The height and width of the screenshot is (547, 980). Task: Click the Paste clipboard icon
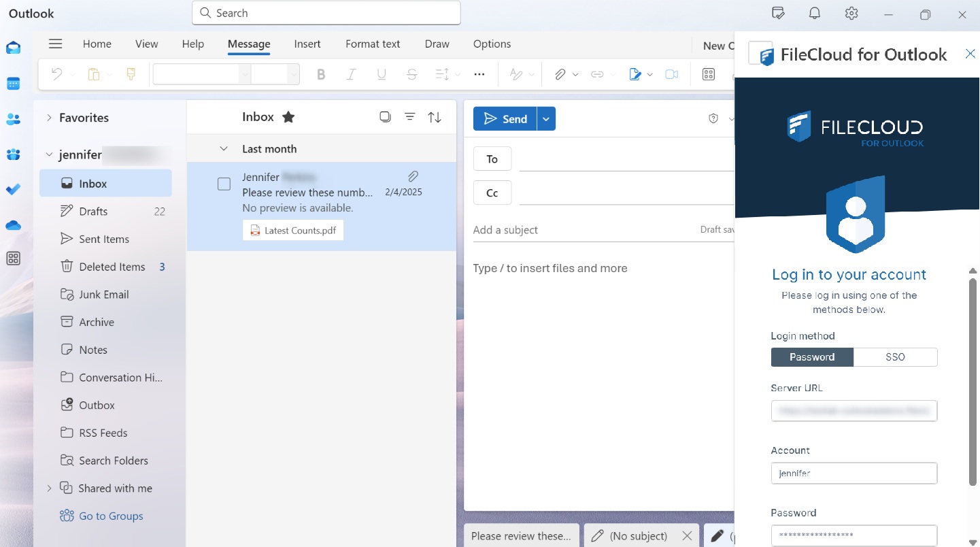pos(94,74)
